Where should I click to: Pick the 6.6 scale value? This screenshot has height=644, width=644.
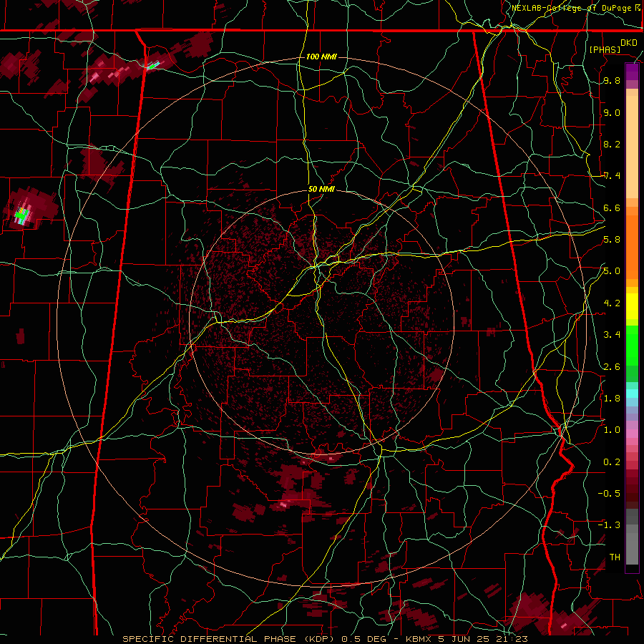[612, 208]
